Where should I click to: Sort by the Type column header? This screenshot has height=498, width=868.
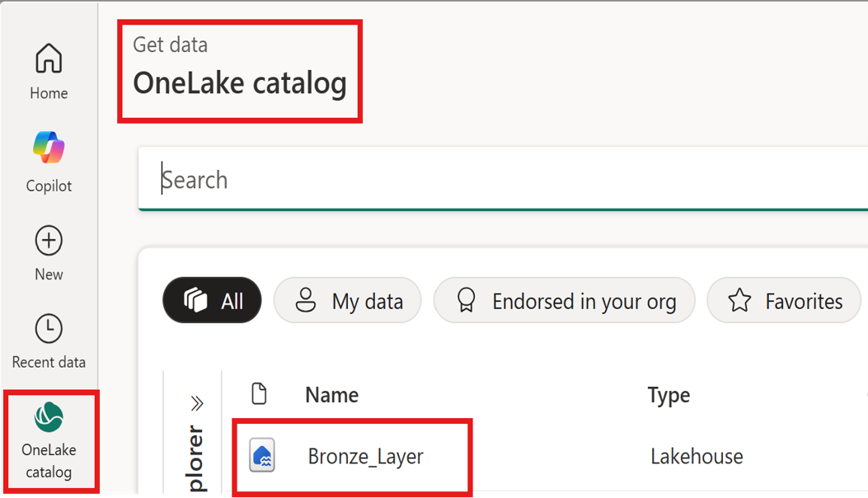[x=669, y=396]
